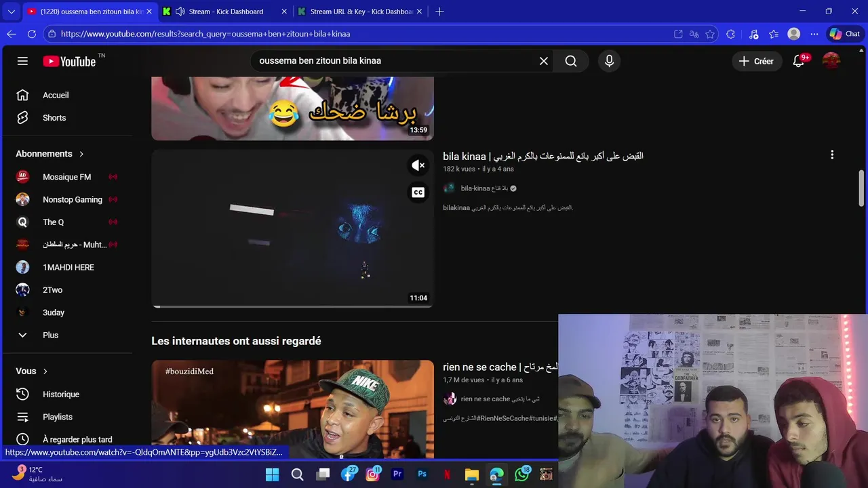Open Adobe Premiere Pro from taskbar
This screenshot has height=488, width=868.
pyautogui.click(x=397, y=474)
